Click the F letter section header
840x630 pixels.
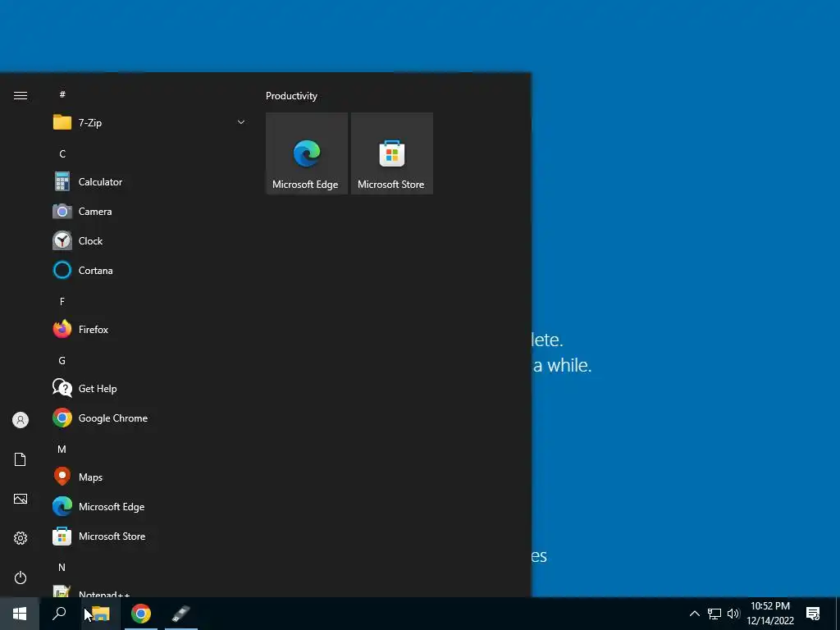(x=62, y=302)
